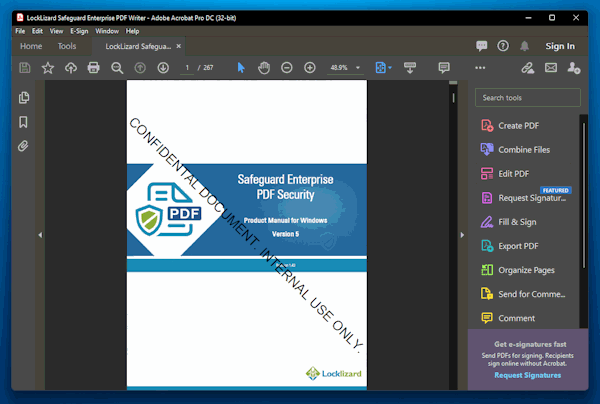Click the page number field
This screenshot has width=600, height=404.
(187, 68)
